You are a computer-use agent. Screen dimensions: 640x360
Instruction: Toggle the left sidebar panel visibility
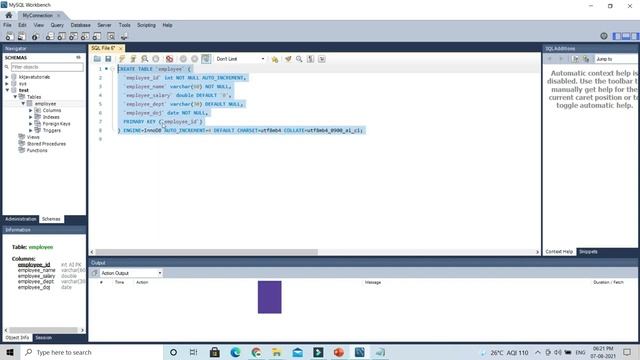(617, 36)
